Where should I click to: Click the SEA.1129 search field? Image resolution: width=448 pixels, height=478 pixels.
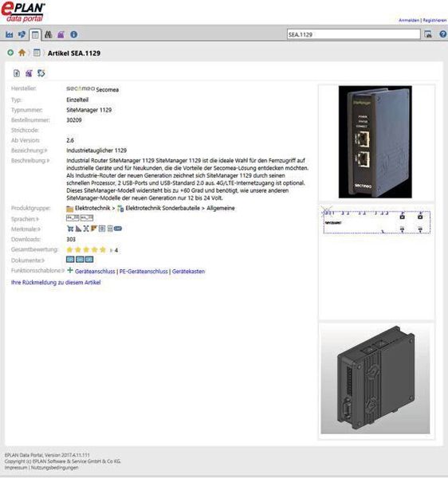[x=353, y=34]
